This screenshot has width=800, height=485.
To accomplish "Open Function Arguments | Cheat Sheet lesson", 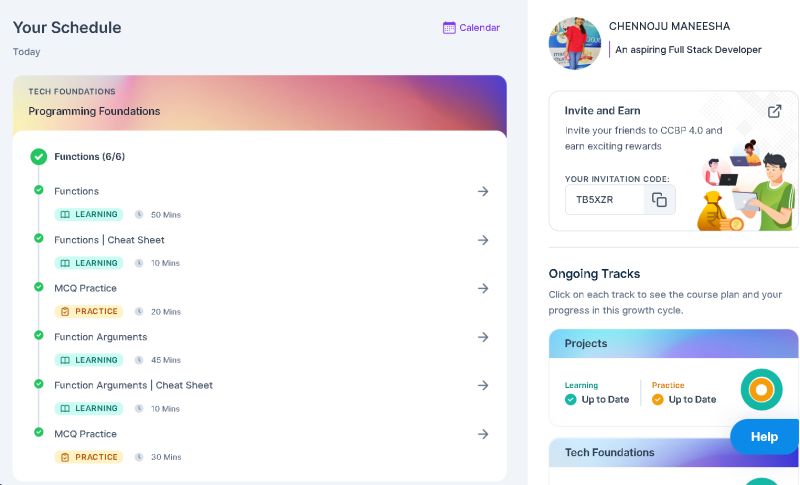I will pyautogui.click(x=133, y=386).
